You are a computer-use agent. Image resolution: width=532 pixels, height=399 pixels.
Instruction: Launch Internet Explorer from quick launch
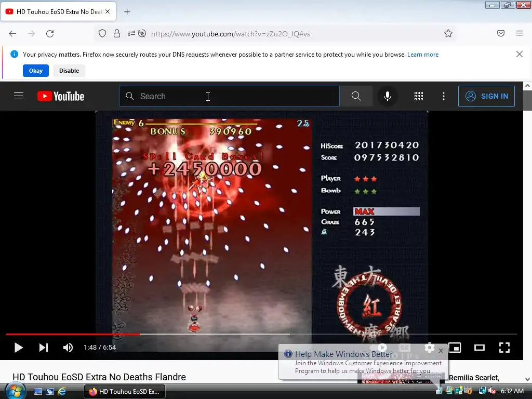tap(62, 392)
